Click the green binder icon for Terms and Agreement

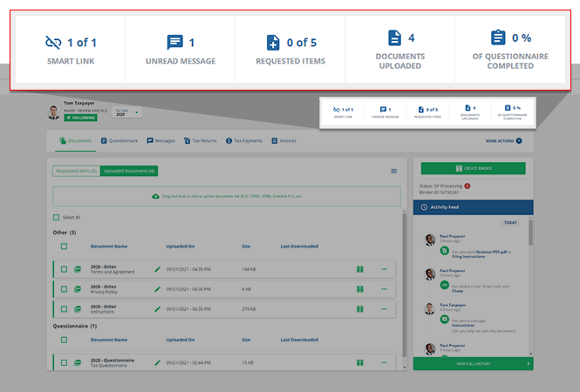pyautogui.click(x=359, y=269)
